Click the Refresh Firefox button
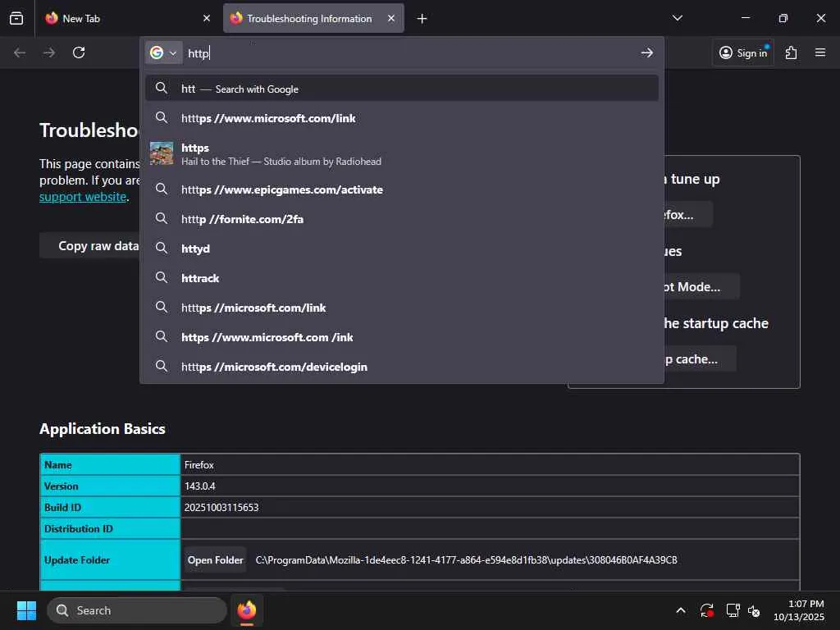The image size is (840, 630). [x=687, y=214]
